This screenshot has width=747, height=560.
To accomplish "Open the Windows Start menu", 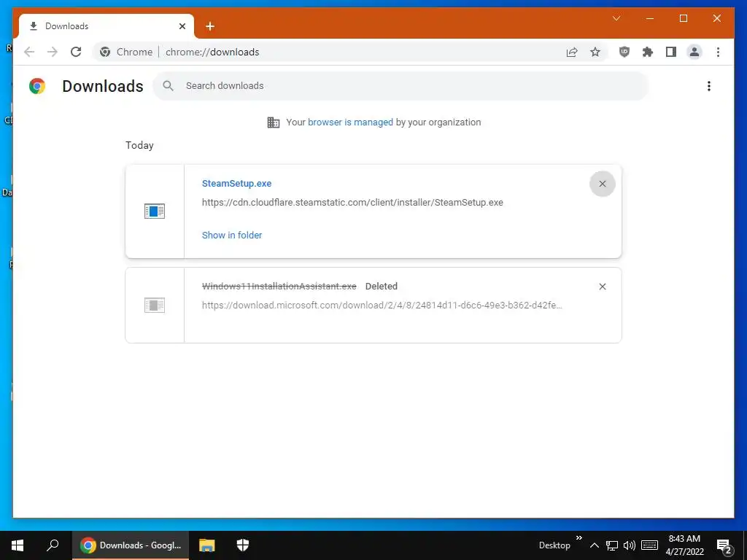I will pos(18,545).
